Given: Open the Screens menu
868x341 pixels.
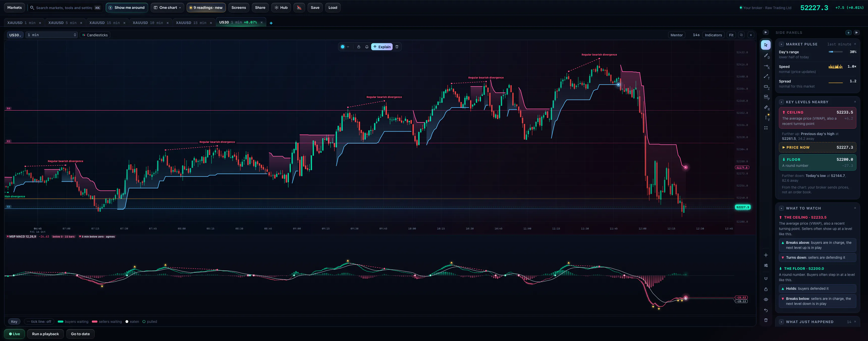Looking at the screenshot, I should tap(238, 7).
